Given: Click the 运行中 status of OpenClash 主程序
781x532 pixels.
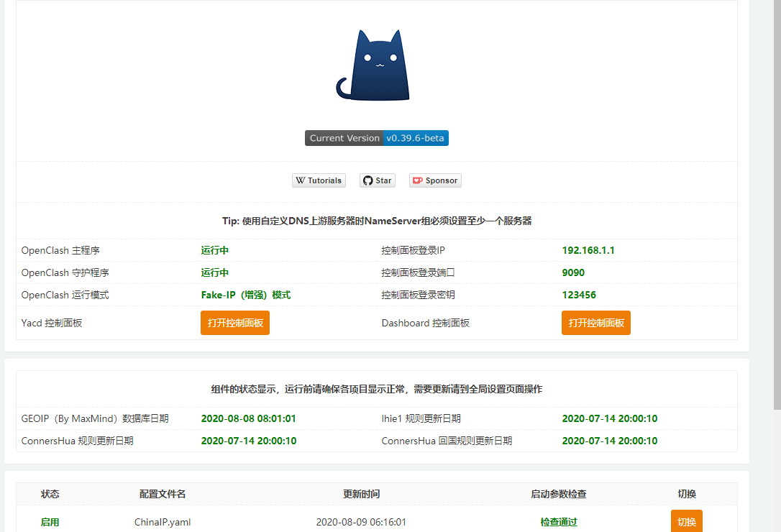Looking at the screenshot, I should point(213,250).
